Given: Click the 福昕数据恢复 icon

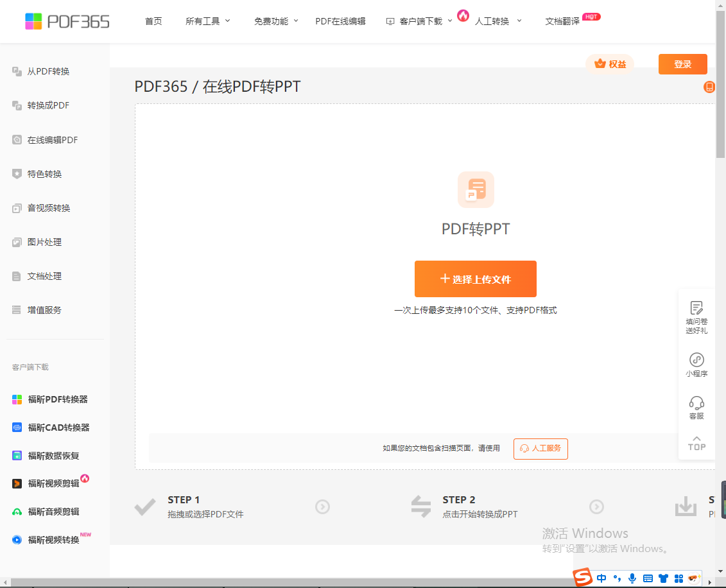Looking at the screenshot, I should [17, 456].
